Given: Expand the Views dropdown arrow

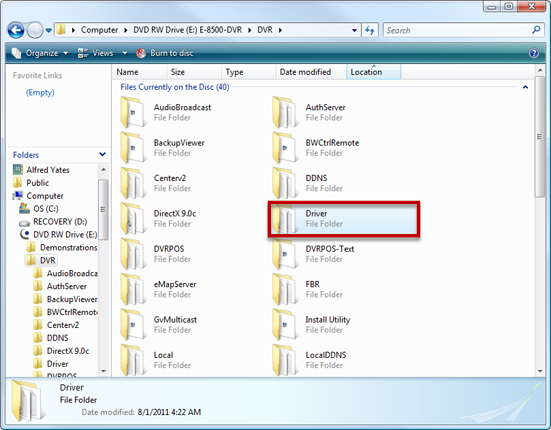Looking at the screenshot, I should pyautogui.click(x=125, y=53).
